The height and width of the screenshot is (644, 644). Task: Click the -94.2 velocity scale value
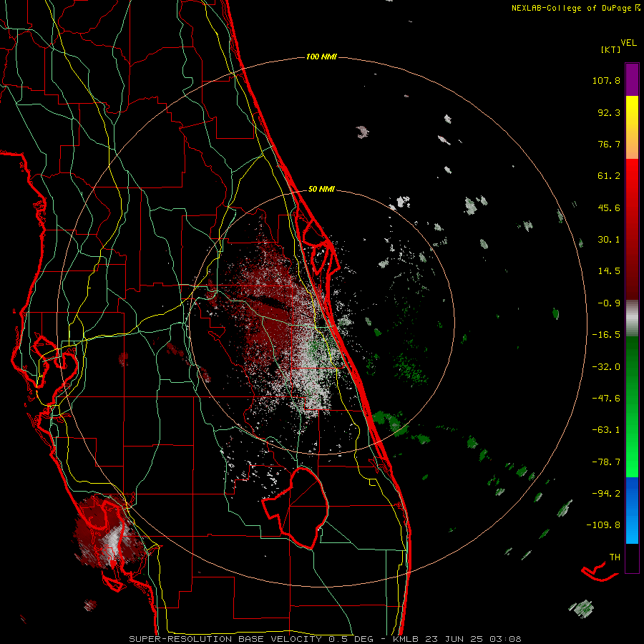pyautogui.click(x=606, y=493)
